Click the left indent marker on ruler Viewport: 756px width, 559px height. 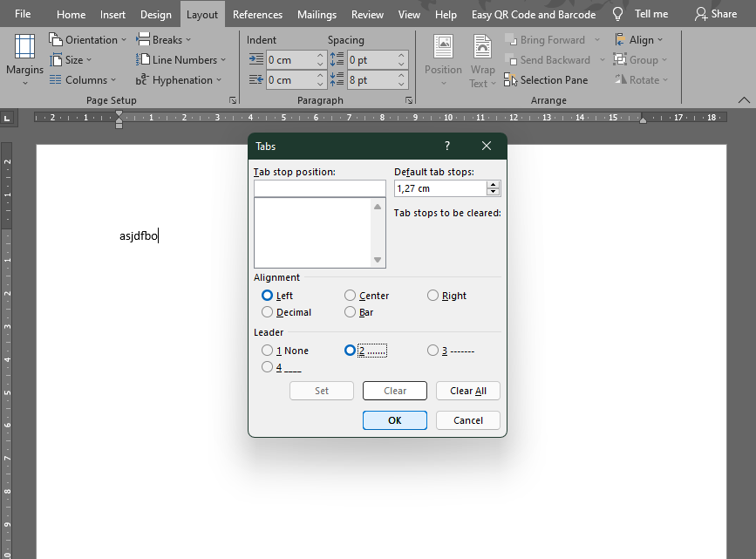(x=119, y=126)
